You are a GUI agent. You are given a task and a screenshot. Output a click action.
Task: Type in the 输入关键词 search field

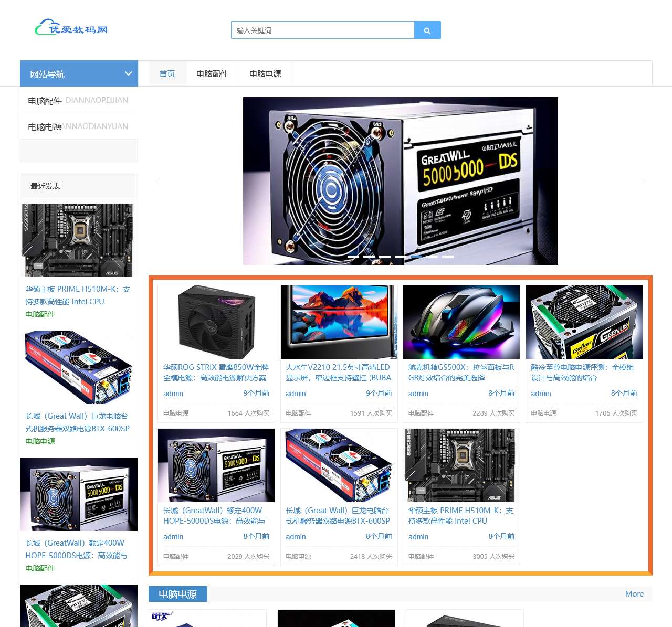point(322,30)
